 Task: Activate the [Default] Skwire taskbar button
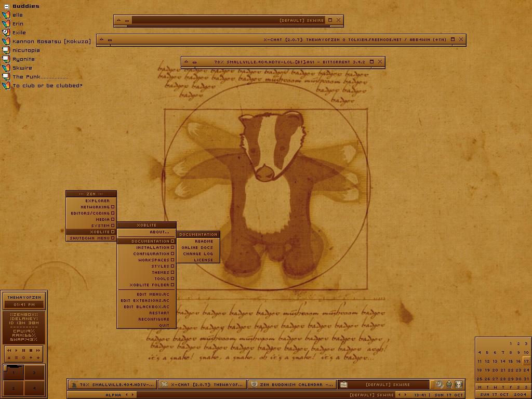coord(383,384)
